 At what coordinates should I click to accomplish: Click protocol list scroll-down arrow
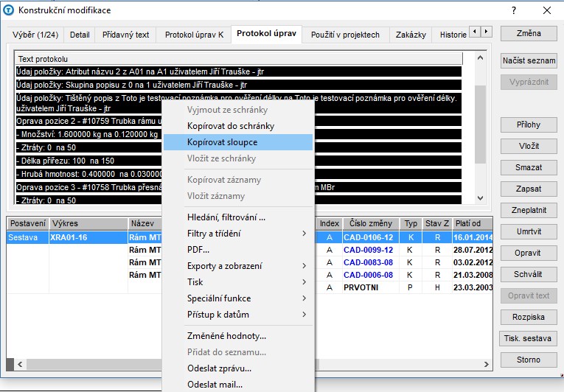coord(480,197)
